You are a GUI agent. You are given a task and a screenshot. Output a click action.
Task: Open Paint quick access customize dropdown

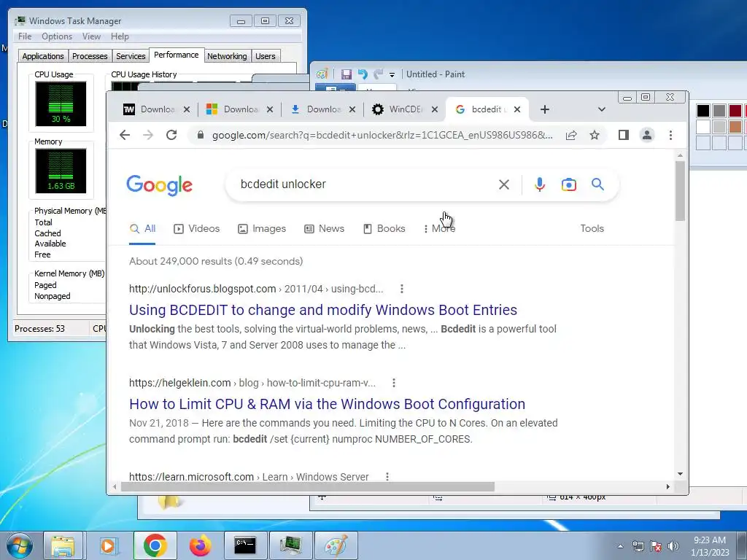[392, 75]
